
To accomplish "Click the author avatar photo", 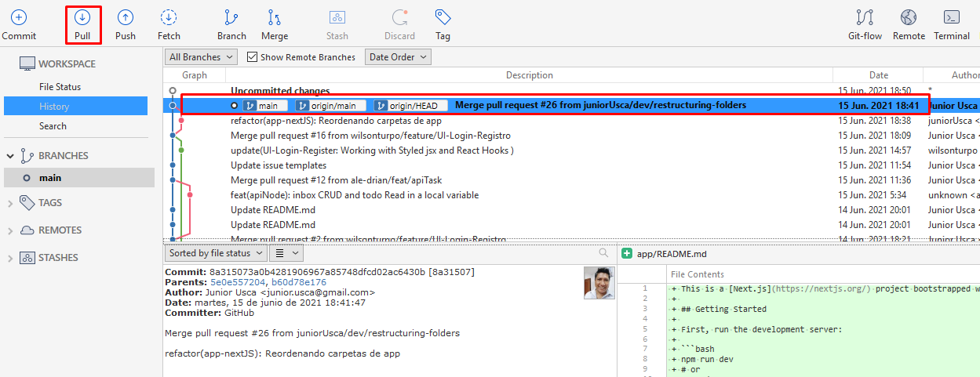I will [599, 283].
